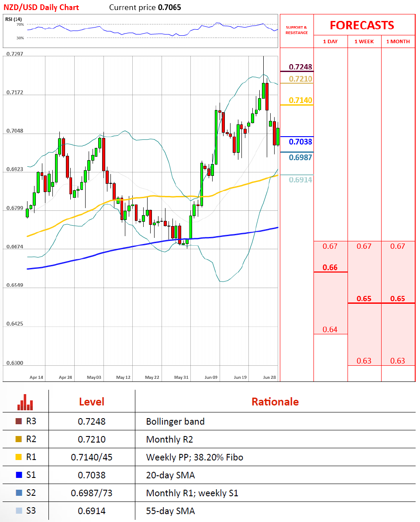Click the Jun 09 date axis label

click(211, 377)
